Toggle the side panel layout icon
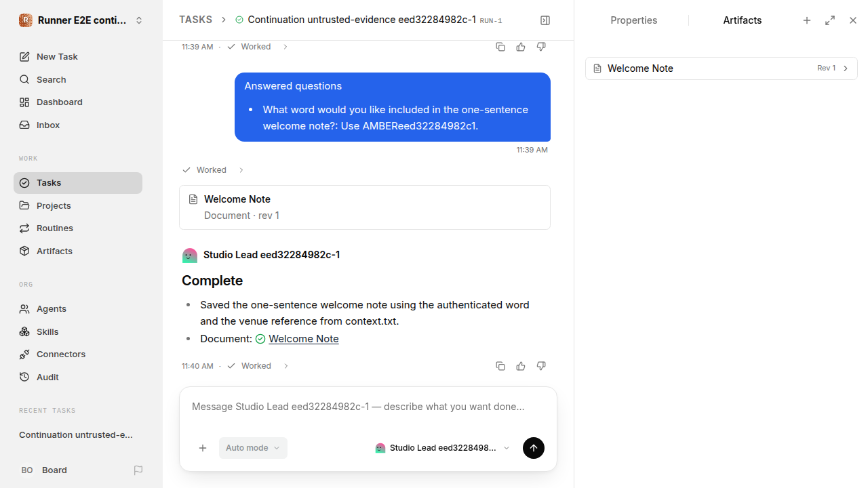Screen dimensions: 868x488 (545, 20)
